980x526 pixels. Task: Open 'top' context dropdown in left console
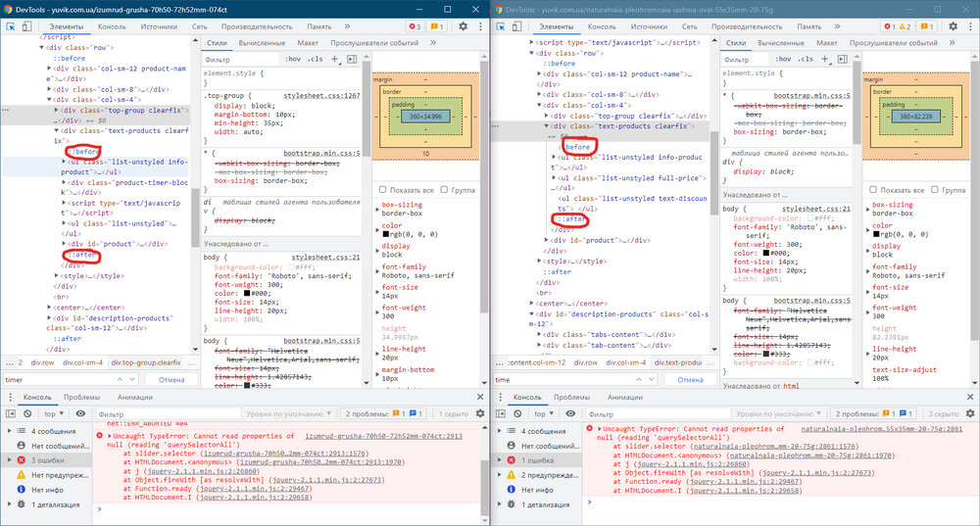pyautogui.click(x=53, y=413)
